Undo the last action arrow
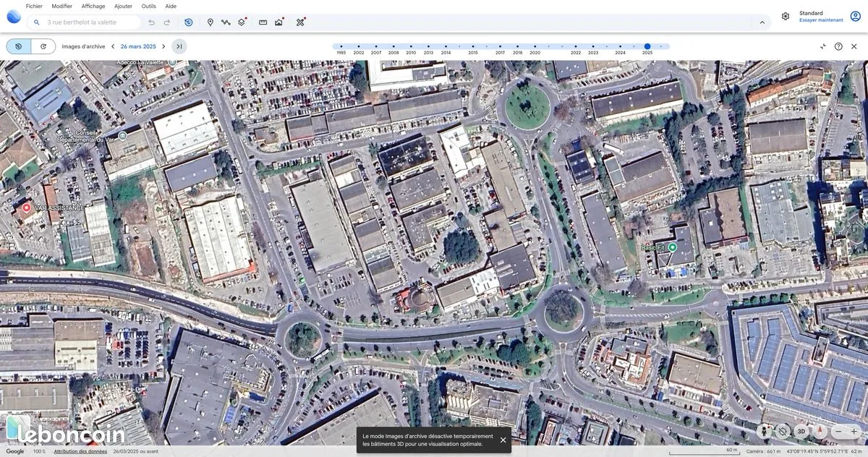This screenshot has height=457, width=868. click(151, 22)
